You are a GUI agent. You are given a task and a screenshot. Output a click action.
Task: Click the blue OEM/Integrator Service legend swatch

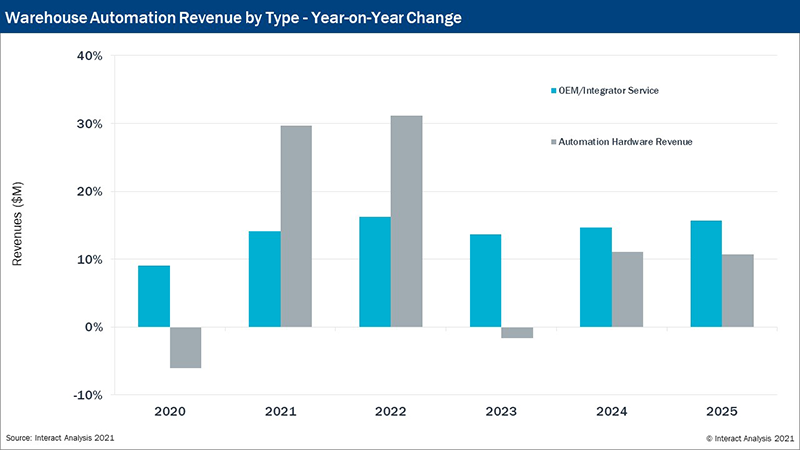coord(553,91)
